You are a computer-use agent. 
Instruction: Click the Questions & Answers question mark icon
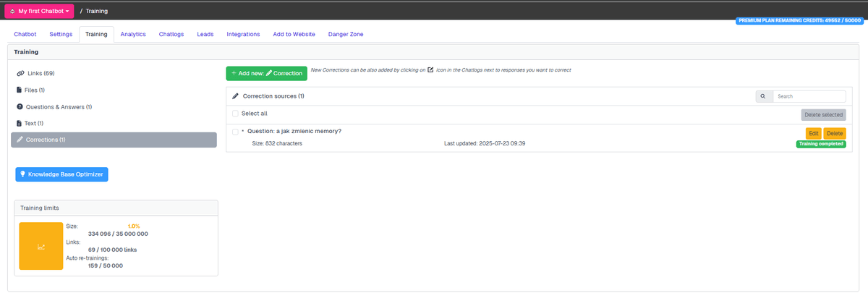(20, 107)
